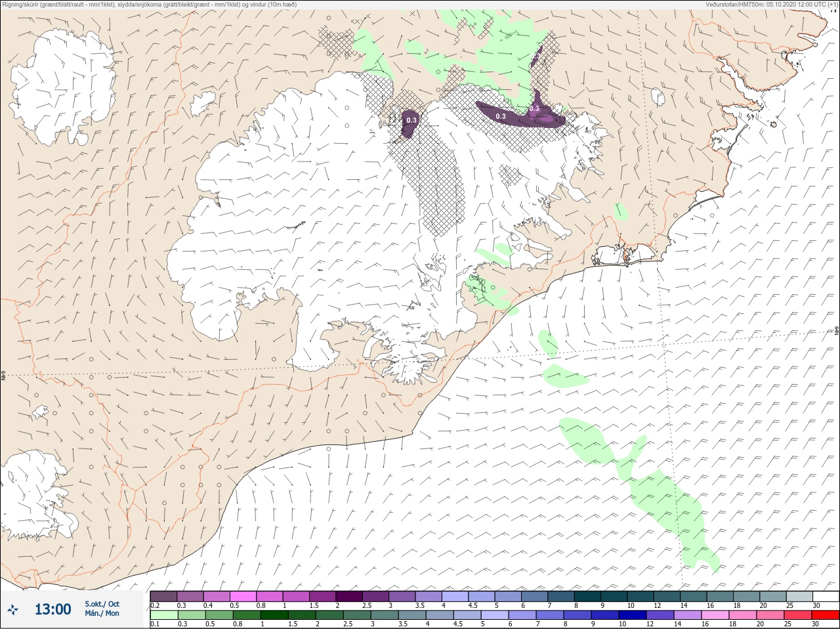
Task: Click the 'Mán./ Mon' weekday label
Action: (102, 613)
